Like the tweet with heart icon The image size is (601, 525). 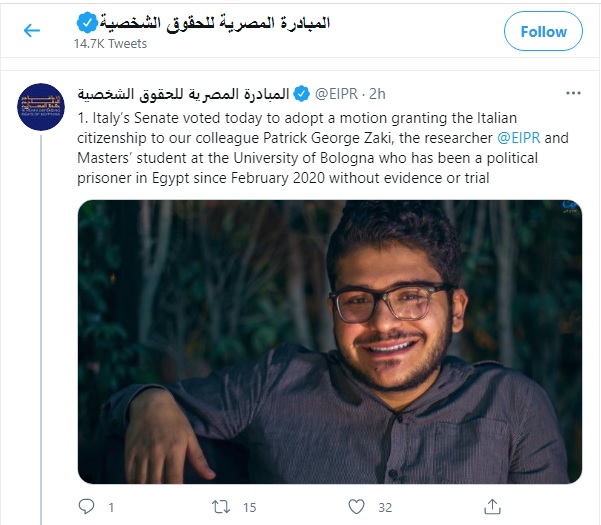click(356, 507)
